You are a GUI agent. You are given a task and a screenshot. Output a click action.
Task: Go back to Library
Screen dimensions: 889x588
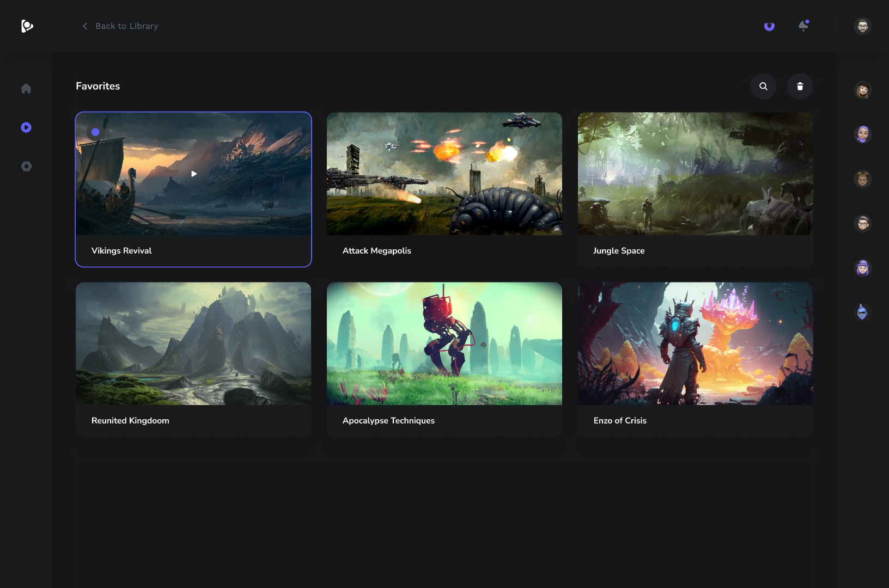tap(120, 26)
